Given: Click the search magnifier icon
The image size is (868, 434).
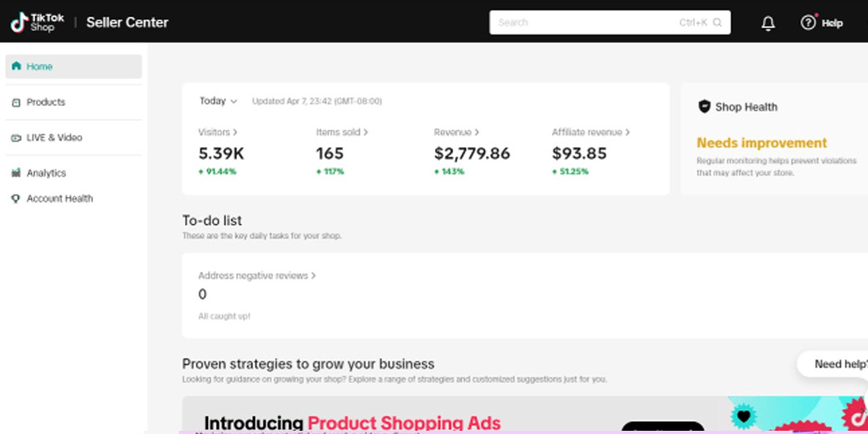Looking at the screenshot, I should click(718, 23).
